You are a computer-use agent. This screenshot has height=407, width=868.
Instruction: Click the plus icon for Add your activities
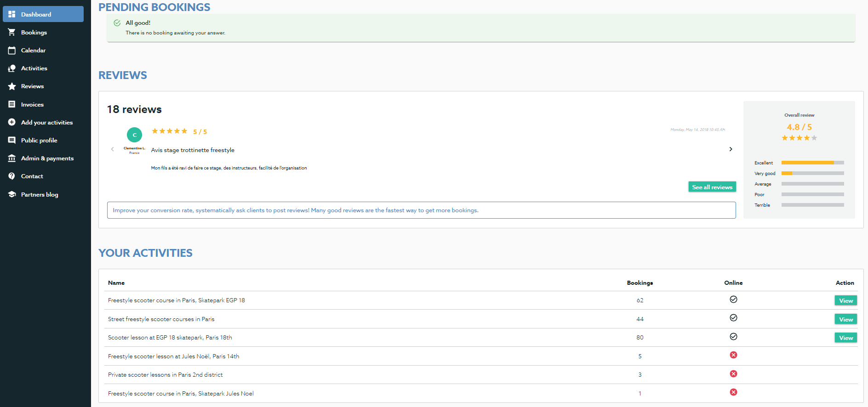click(x=12, y=122)
